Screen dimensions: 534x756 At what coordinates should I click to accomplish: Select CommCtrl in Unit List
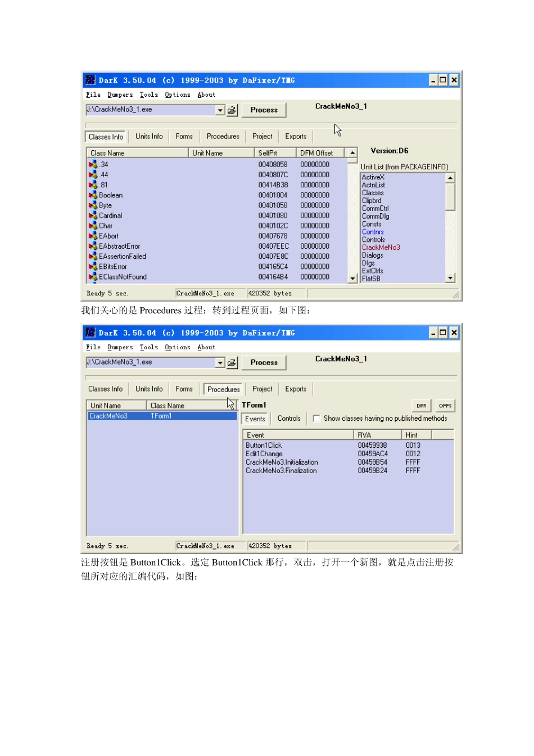tap(375, 208)
